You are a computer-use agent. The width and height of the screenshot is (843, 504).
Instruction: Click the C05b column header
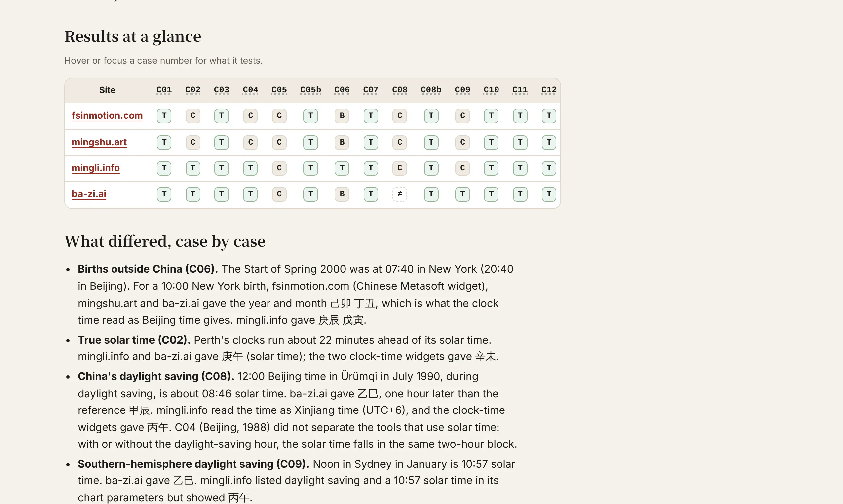(x=310, y=90)
